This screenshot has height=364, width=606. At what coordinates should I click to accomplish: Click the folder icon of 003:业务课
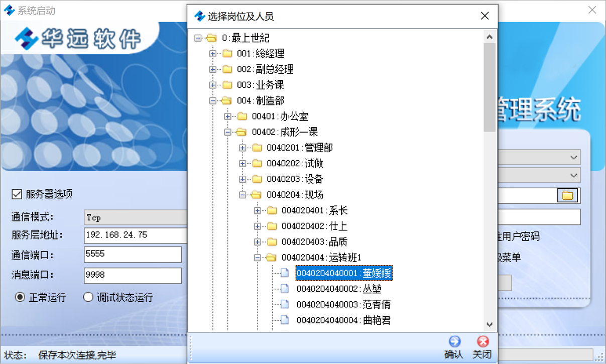pos(227,85)
